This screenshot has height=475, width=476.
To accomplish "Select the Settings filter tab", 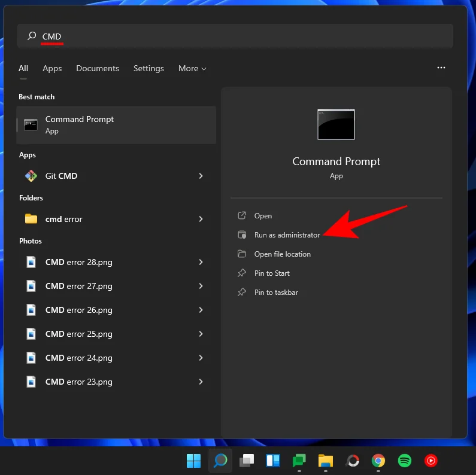I will point(148,69).
